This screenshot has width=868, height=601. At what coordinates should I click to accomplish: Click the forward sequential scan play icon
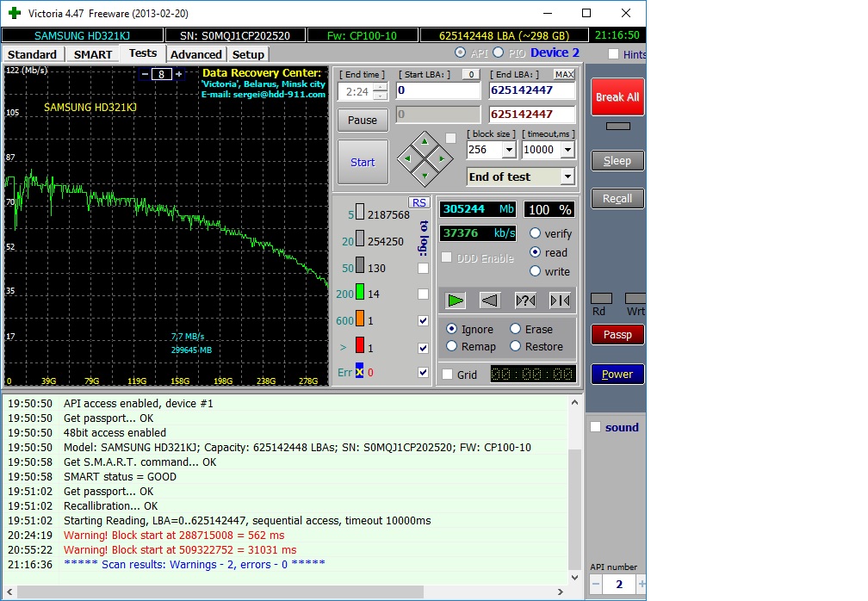pyautogui.click(x=456, y=300)
